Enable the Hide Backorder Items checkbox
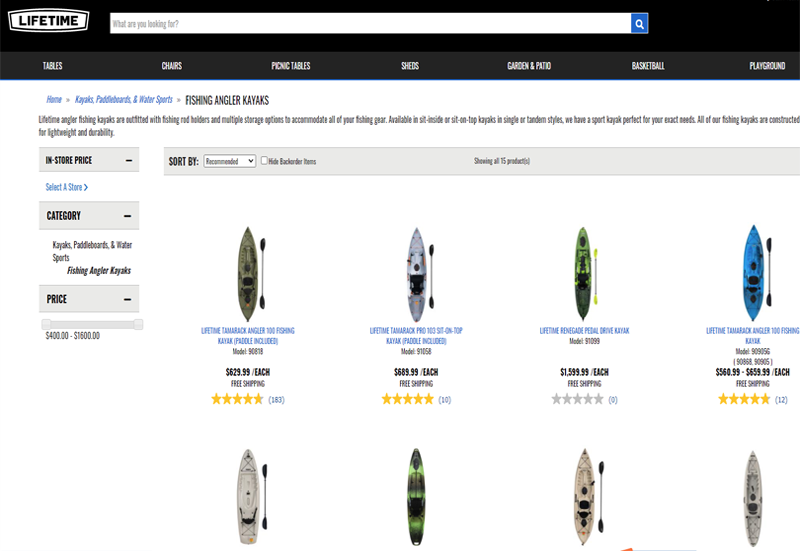Viewport: 800px width, 551px height. [264, 161]
